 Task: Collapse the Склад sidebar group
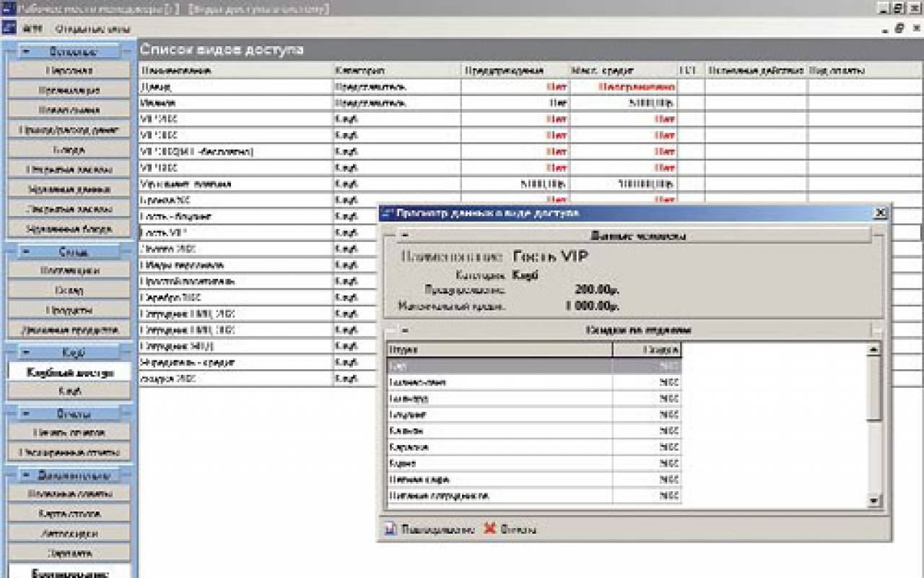(27, 251)
